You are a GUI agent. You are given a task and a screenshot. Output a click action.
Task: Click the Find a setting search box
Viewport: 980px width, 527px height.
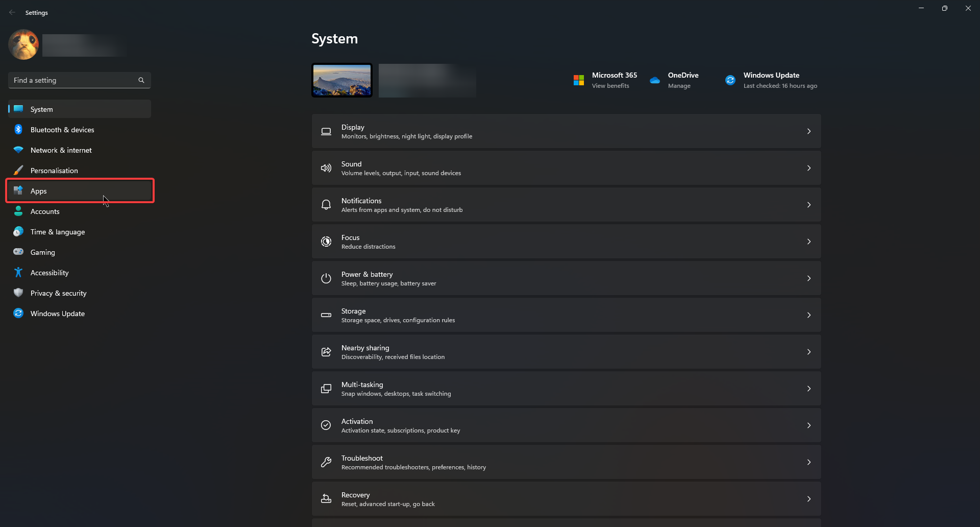74,80
